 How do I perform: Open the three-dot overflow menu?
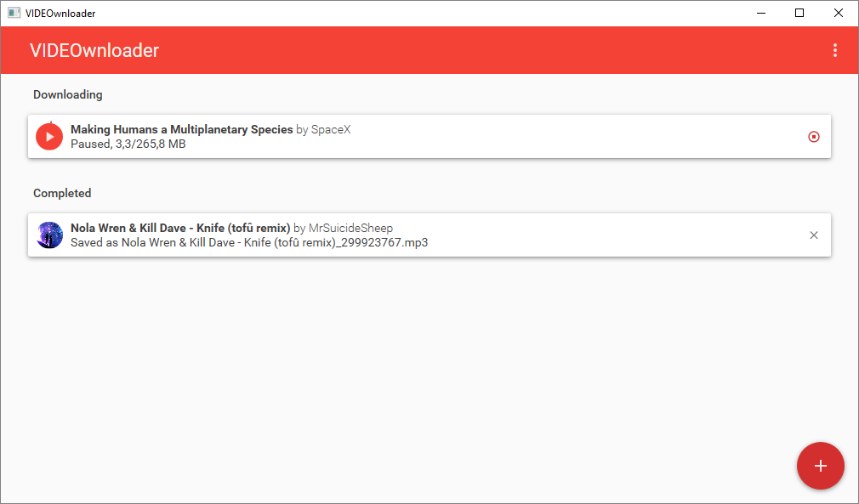coord(835,50)
